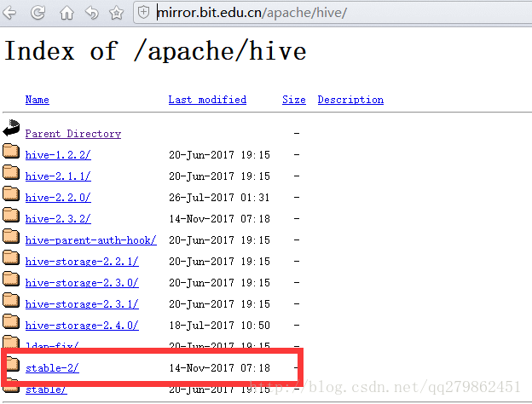Select date 14-Nov-2017 07:18 in hive-2.3.2 row
The height and width of the screenshot is (404, 532).
(x=219, y=219)
